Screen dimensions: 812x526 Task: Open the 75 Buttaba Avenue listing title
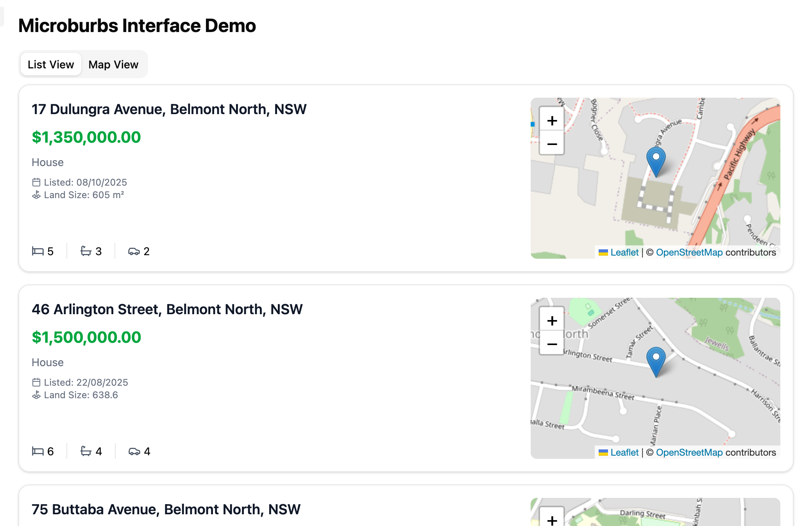[166, 510]
